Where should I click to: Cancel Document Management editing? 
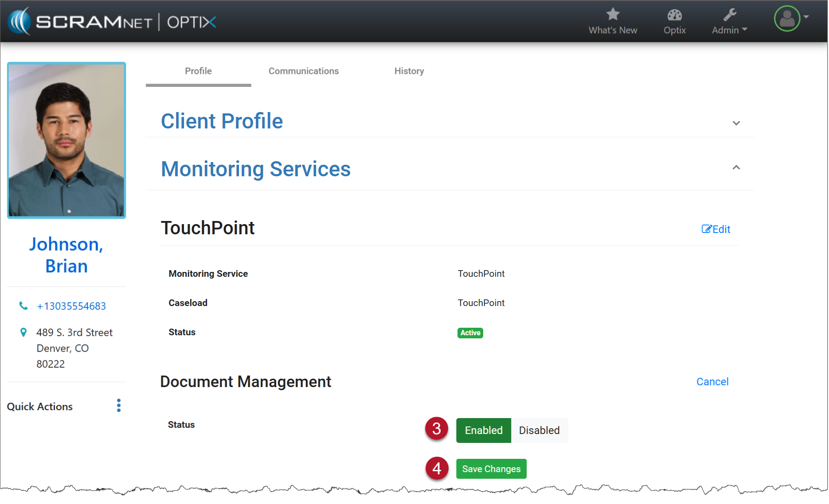pos(712,381)
